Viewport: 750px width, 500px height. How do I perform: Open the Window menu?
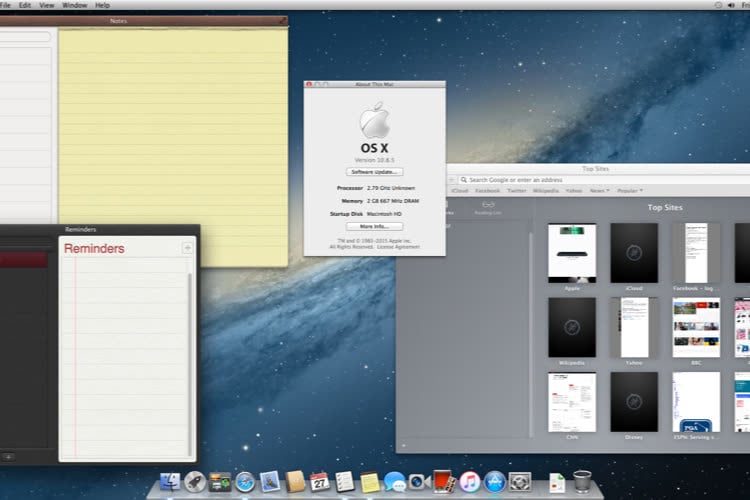point(74,5)
